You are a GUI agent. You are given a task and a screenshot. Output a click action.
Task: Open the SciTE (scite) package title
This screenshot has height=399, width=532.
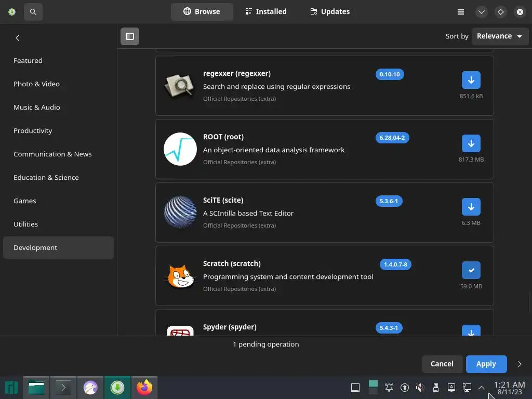pyautogui.click(x=223, y=201)
